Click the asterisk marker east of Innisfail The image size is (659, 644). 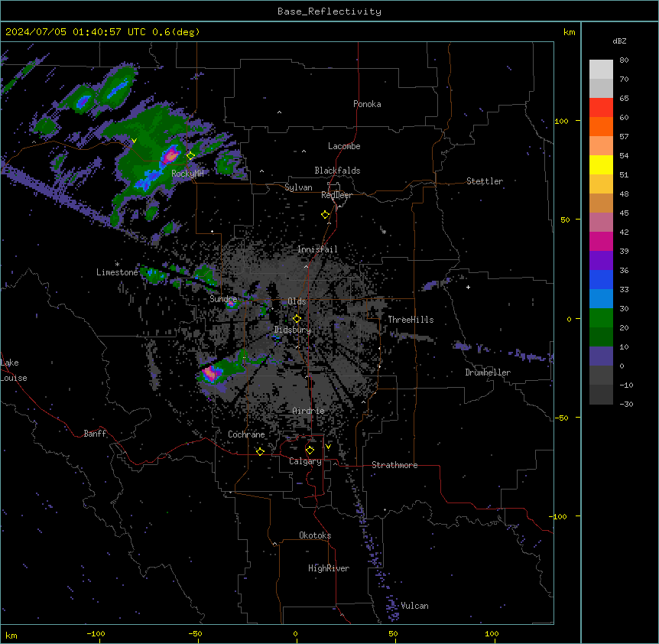pos(384,232)
